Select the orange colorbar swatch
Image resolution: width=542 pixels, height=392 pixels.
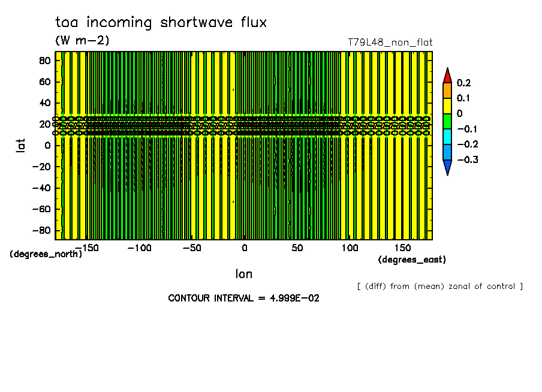click(447, 90)
